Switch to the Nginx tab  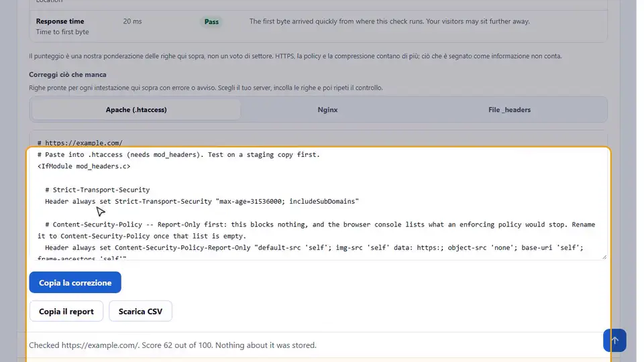327,109
